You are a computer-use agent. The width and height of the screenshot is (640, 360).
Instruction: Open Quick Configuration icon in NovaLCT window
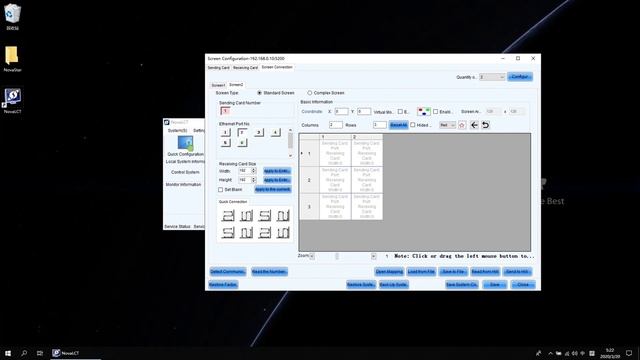pos(185,143)
